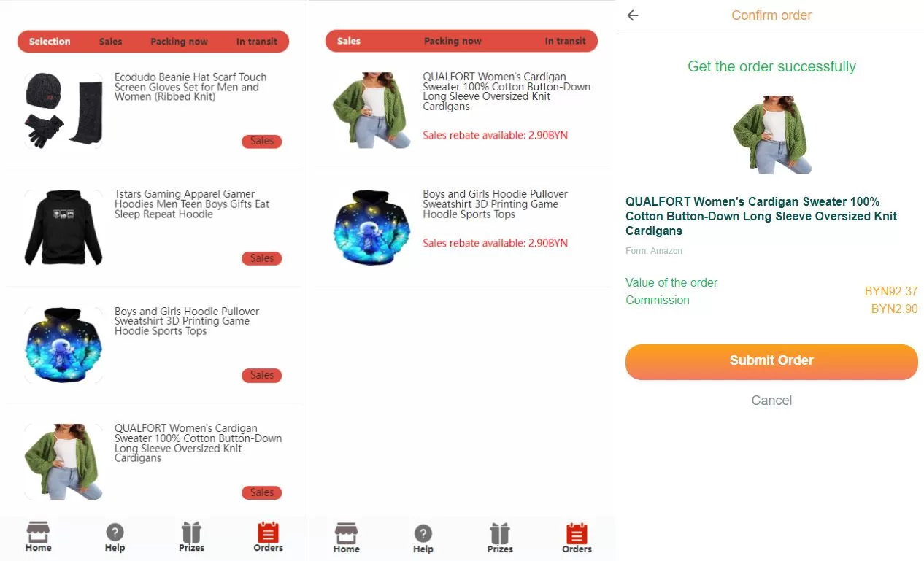Submit the order

click(771, 362)
